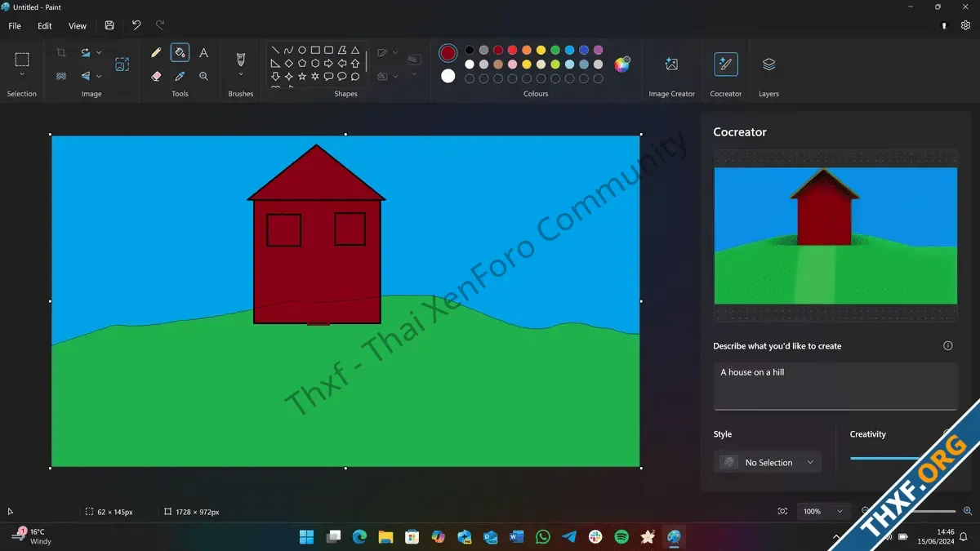The image size is (980, 551).
Task: Pick the Eraser tool
Action: click(x=156, y=76)
